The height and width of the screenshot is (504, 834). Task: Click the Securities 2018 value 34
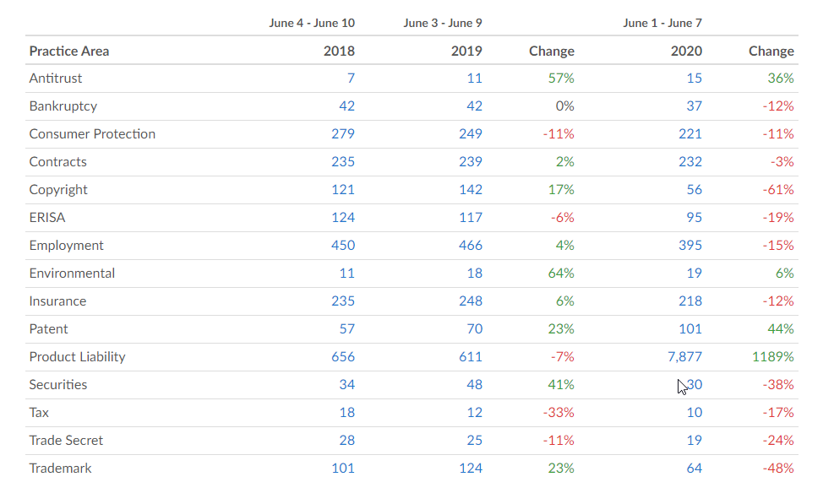pyautogui.click(x=346, y=385)
